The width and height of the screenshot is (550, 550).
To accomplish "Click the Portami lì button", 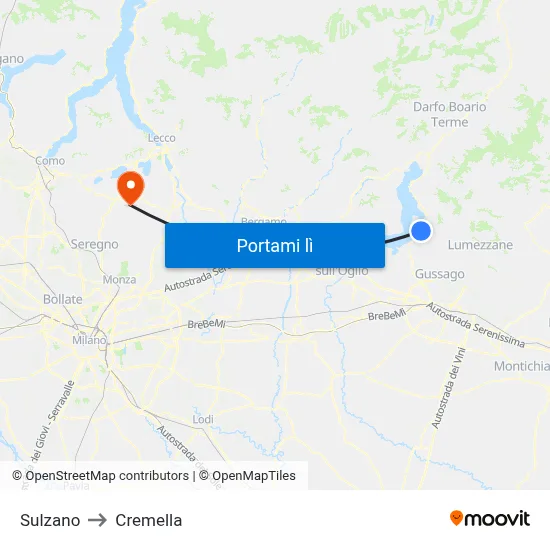I will [x=275, y=245].
